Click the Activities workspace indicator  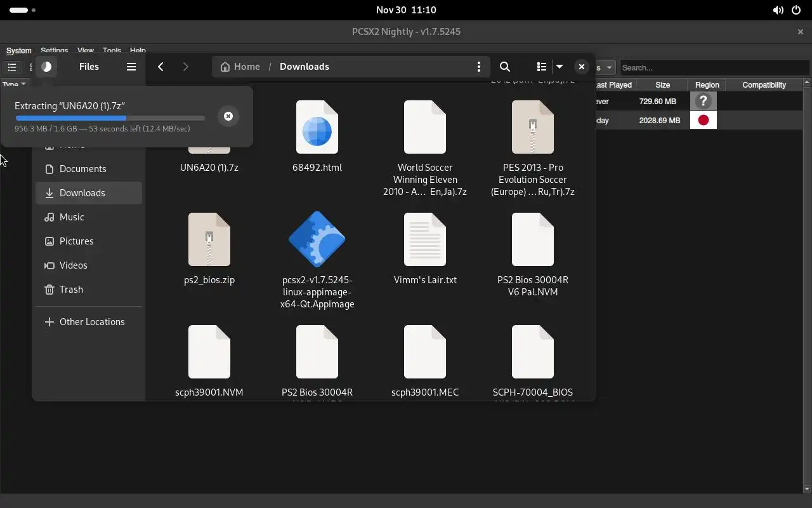[22, 10]
